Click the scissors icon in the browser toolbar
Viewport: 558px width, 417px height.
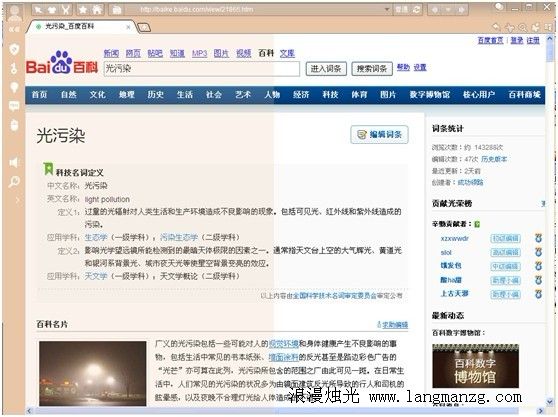[x=66, y=10]
